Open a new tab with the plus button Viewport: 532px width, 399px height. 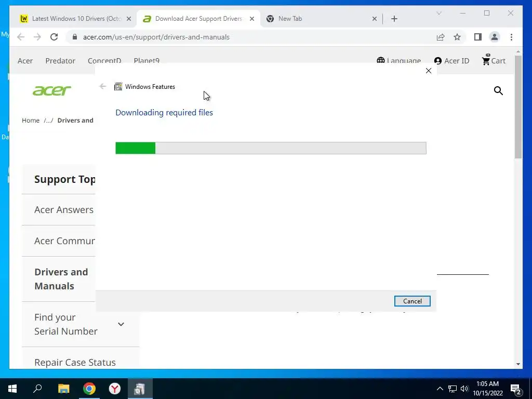pos(394,19)
